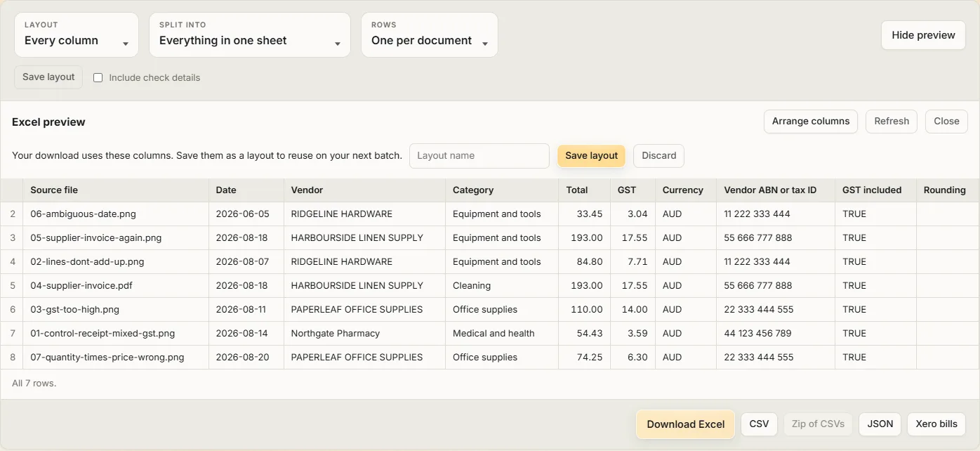The image size is (980, 451).
Task: Click the Refresh button
Action: pos(892,121)
